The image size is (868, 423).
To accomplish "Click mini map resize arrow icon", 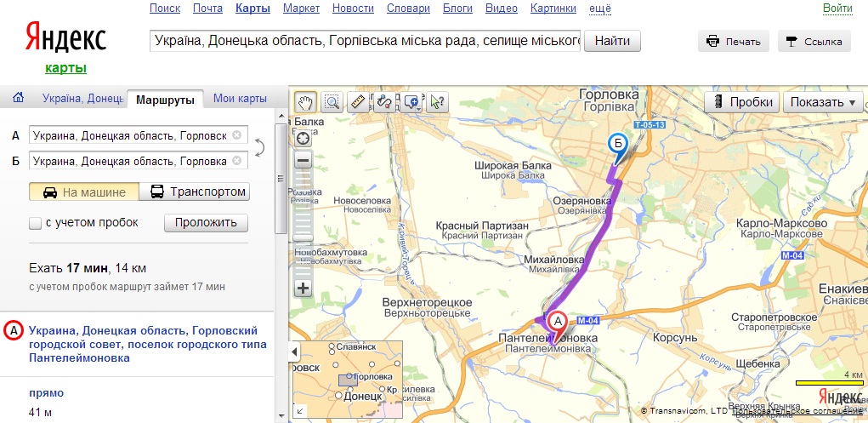I will click(299, 411).
